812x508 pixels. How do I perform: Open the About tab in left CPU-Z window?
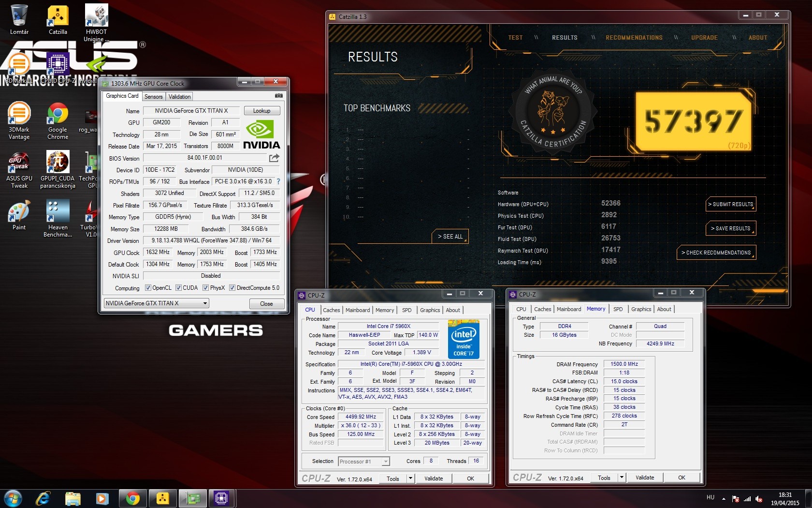[453, 310]
